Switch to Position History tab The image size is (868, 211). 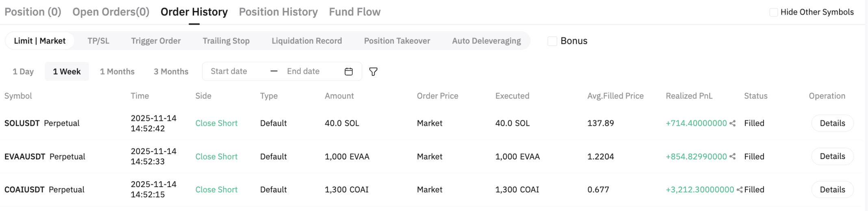tap(278, 12)
